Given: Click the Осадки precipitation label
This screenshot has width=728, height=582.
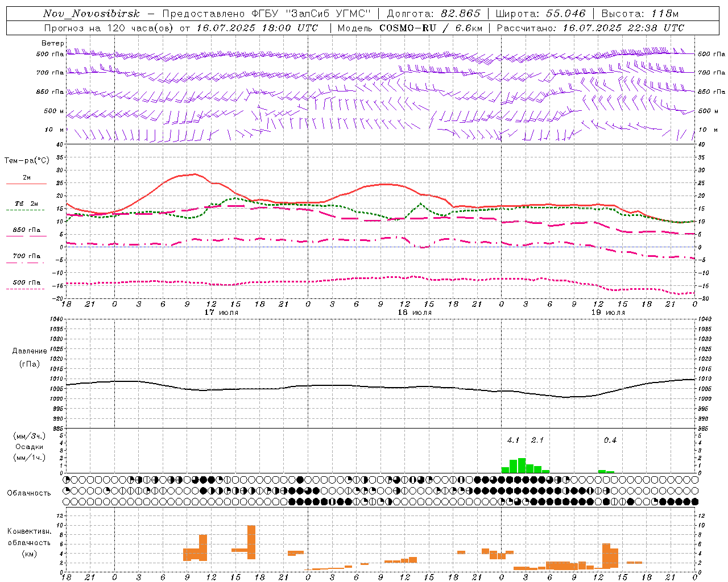Looking at the screenshot, I should (x=30, y=447).
